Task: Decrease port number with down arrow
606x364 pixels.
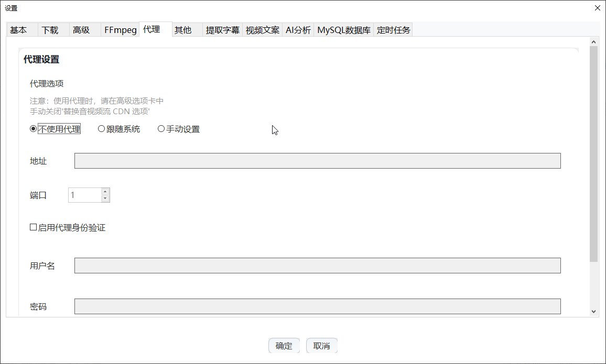Action: 105,198
